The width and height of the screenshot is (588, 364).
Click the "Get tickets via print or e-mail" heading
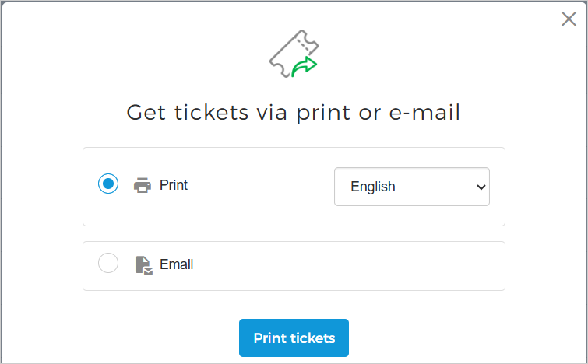(294, 113)
